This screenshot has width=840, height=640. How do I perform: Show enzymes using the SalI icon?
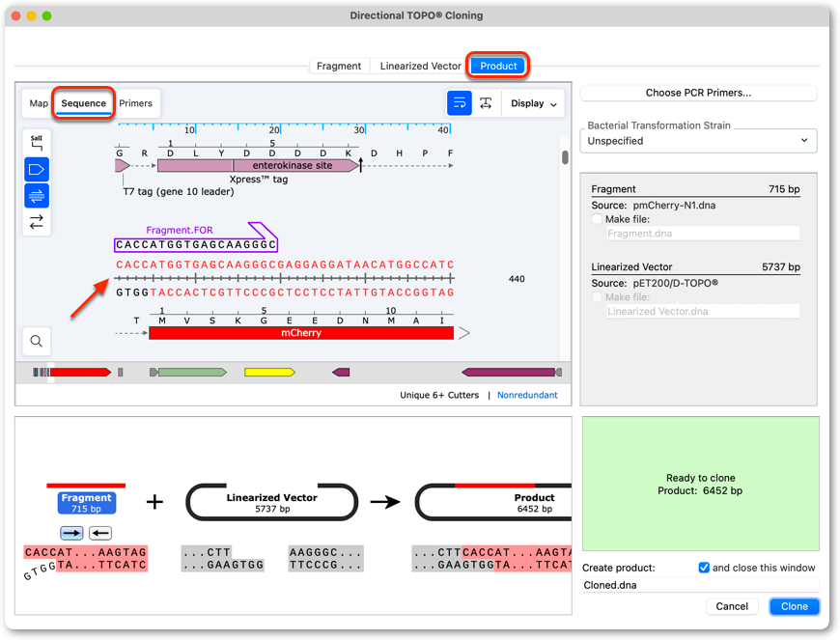pos(37,143)
